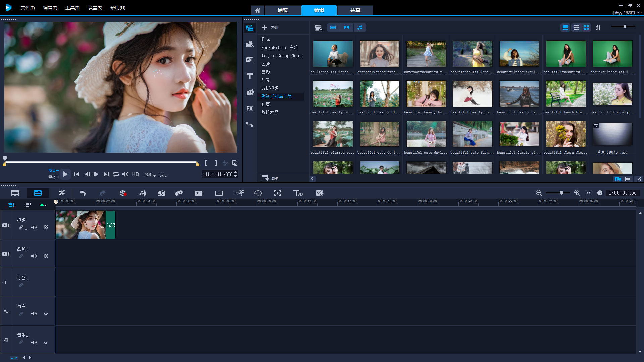
Task: Expand the 音乐1 track options chevron
Action: click(x=46, y=342)
